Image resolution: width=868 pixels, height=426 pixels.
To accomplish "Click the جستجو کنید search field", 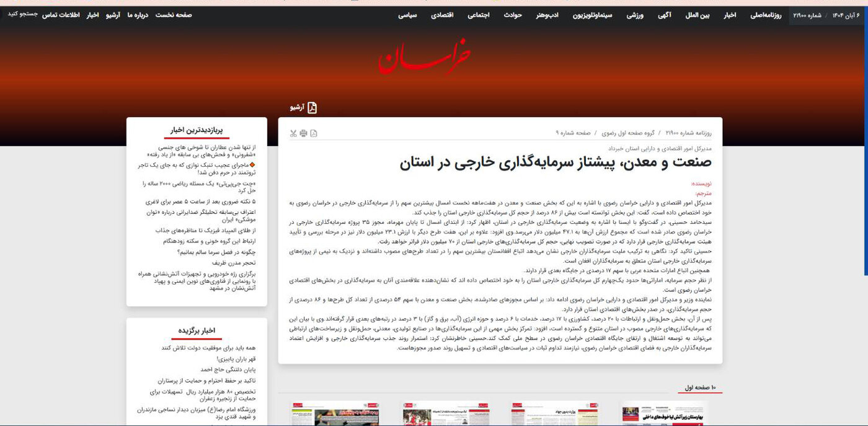I will tap(24, 14).
